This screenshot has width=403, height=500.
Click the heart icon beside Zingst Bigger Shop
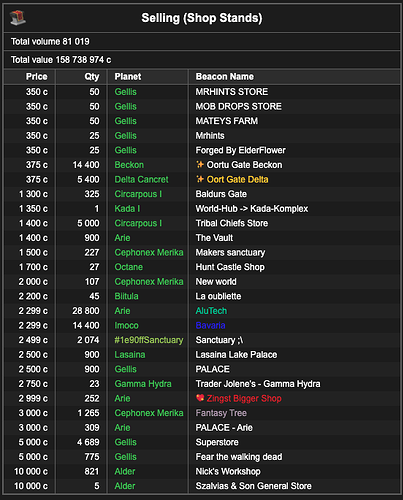click(200, 398)
